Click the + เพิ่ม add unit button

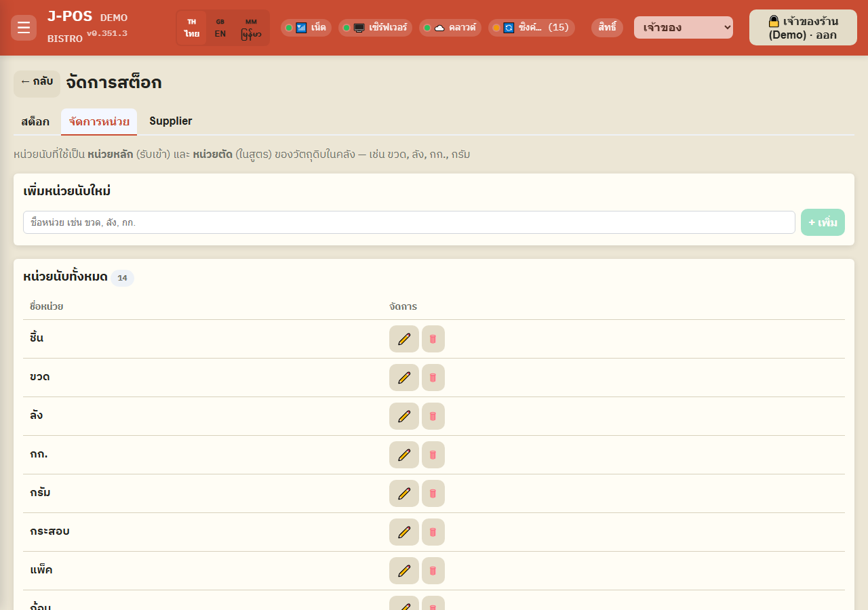point(823,222)
